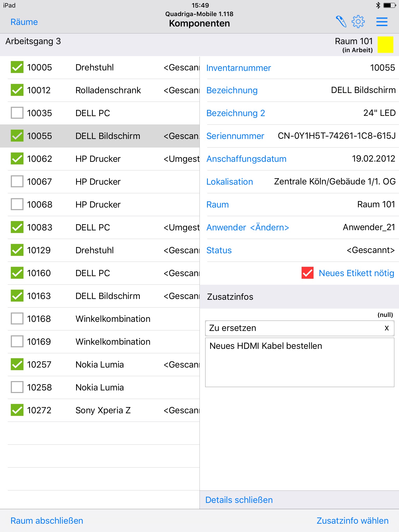Toggle checkbox for 10129 Drehstuhl
Image resolution: width=399 pixels, height=532 pixels.
(17, 250)
